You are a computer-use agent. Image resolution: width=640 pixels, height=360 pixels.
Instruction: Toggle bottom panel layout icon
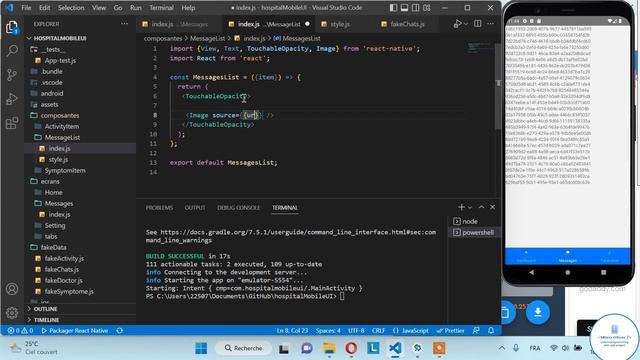pos(404,8)
